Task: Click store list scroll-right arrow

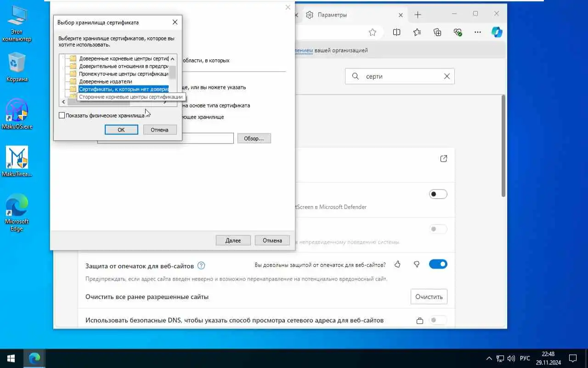Action: [x=165, y=102]
